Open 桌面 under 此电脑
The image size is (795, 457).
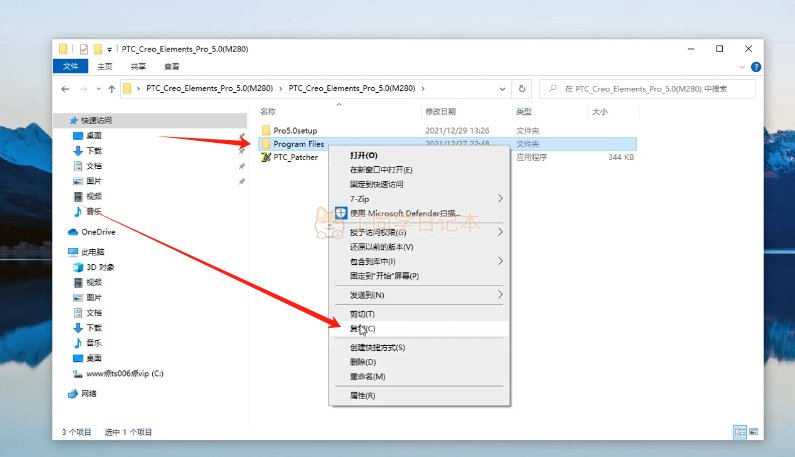94,358
